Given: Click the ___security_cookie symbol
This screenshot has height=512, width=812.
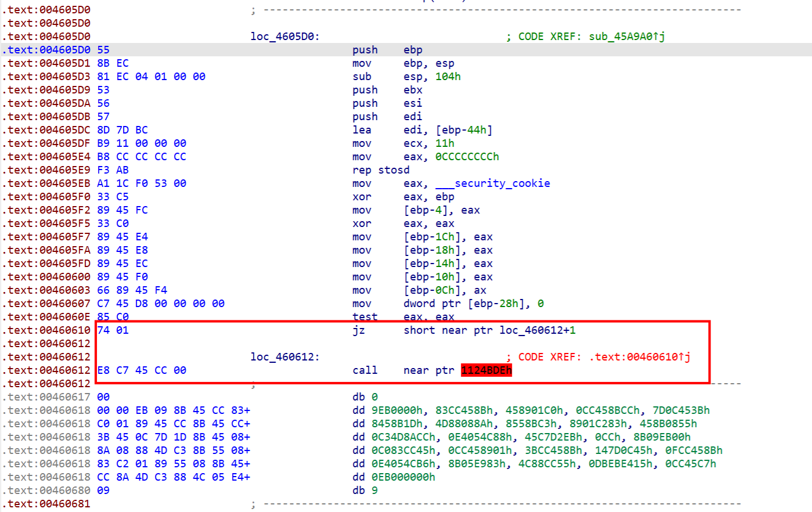Looking at the screenshot, I should (x=493, y=183).
